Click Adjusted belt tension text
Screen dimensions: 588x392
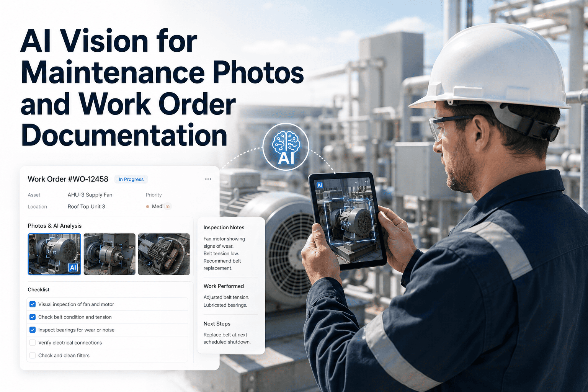pyautogui.click(x=226, y=297)
